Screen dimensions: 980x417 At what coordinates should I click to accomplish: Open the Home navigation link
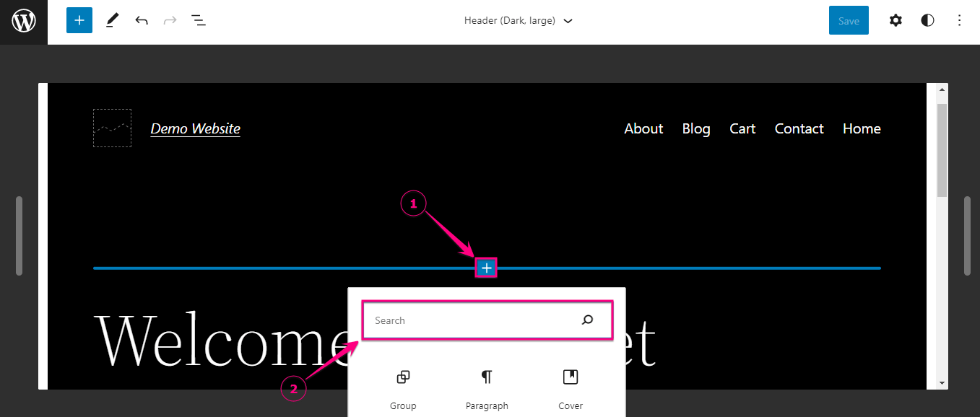click(862, 128)
